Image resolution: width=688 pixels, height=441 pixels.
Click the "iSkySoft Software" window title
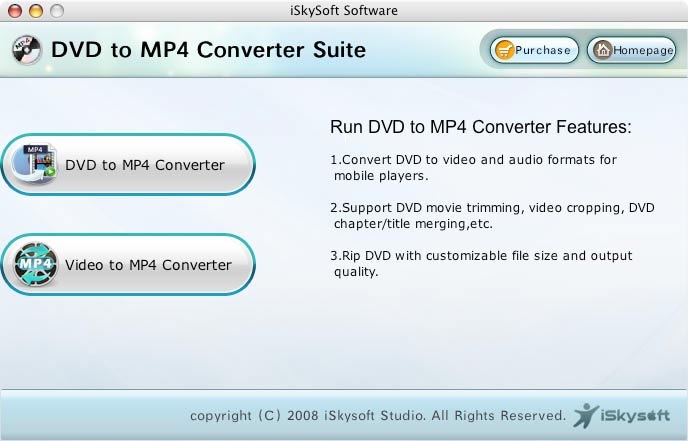344,11
